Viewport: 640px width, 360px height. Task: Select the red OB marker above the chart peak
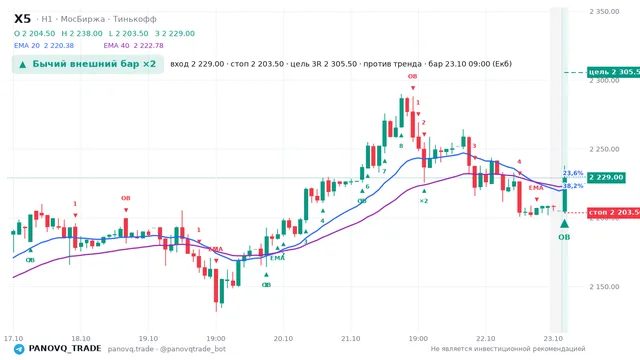413,76
